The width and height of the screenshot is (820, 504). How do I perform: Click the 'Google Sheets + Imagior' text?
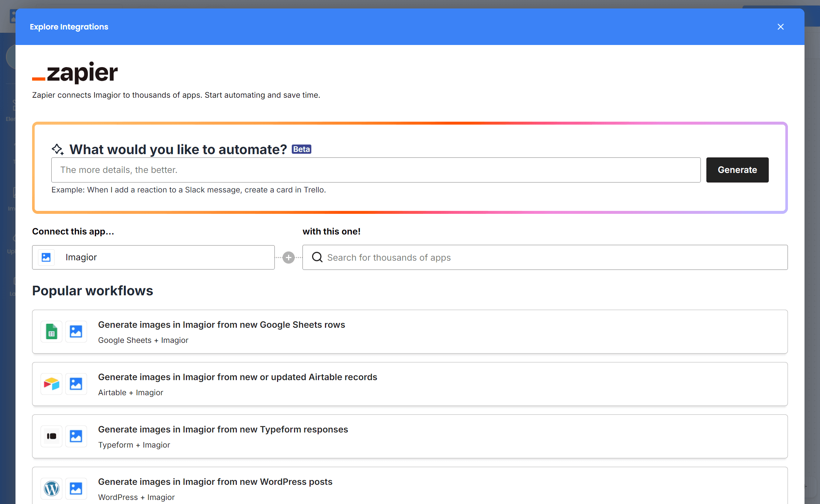coord(143,340)
